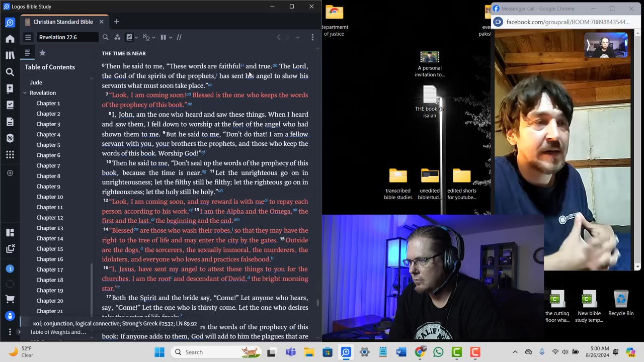The image size is (644, 362).
Task: Click the Table of Contents scrollbar thumb
Action: click(92, 289)
